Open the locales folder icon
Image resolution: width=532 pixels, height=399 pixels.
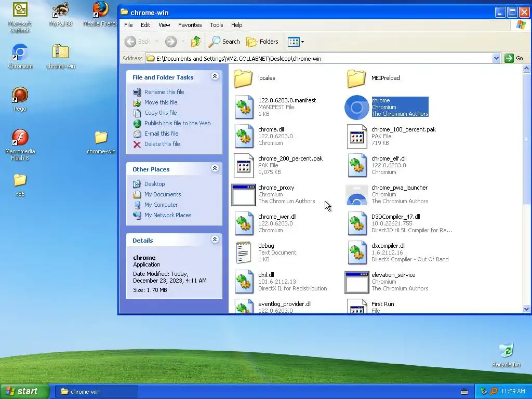pyautogui.click(x=243, y=78)
